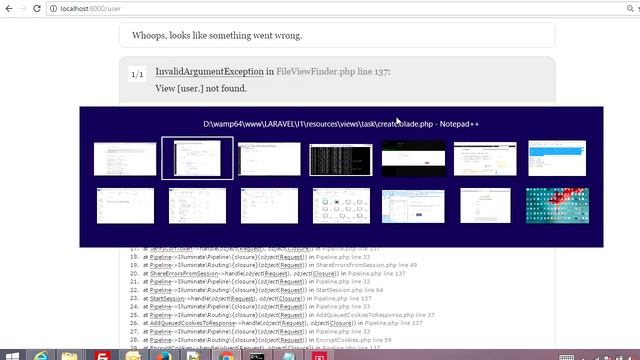
Task: Pick the desktop thumbnail with teal wallpaper
Action: tap(557, 206)
